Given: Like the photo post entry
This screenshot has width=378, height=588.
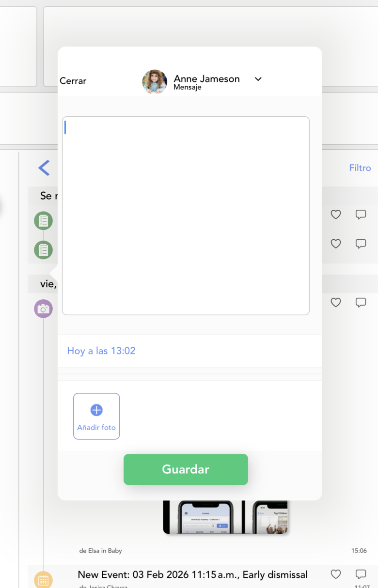Looking at the screenshot, I should click(336, 302).
